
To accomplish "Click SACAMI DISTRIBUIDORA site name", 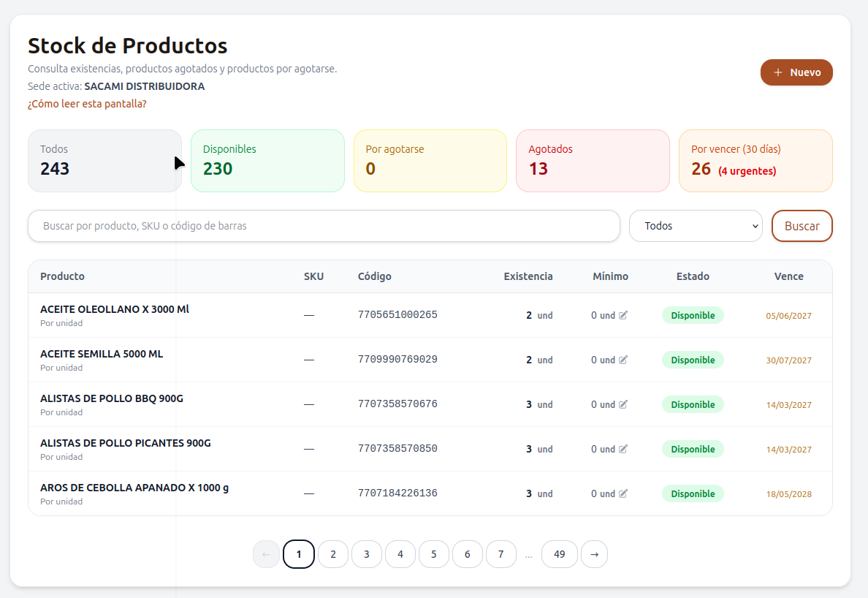I will [x=145, y=86].
